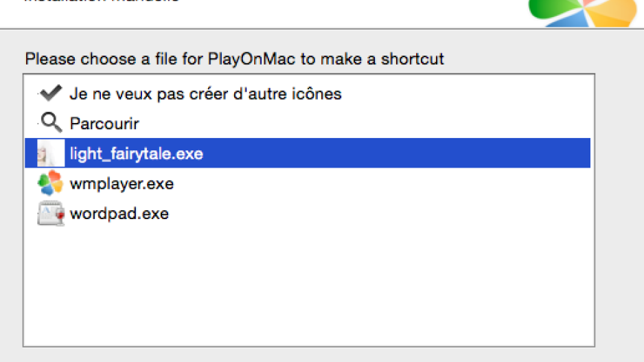The image size is (644, 362).
Task: Click the white header banner left of logo
Action: [x=263, y=14]
